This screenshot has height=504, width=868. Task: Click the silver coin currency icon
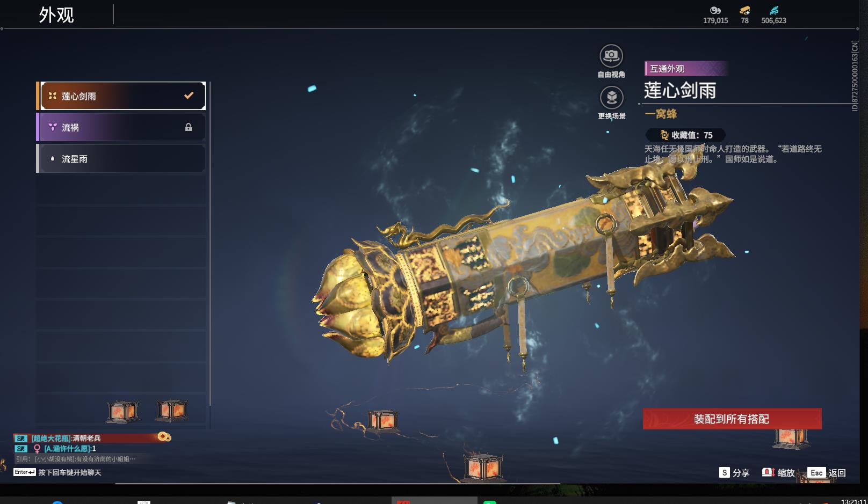pos(715,10)
